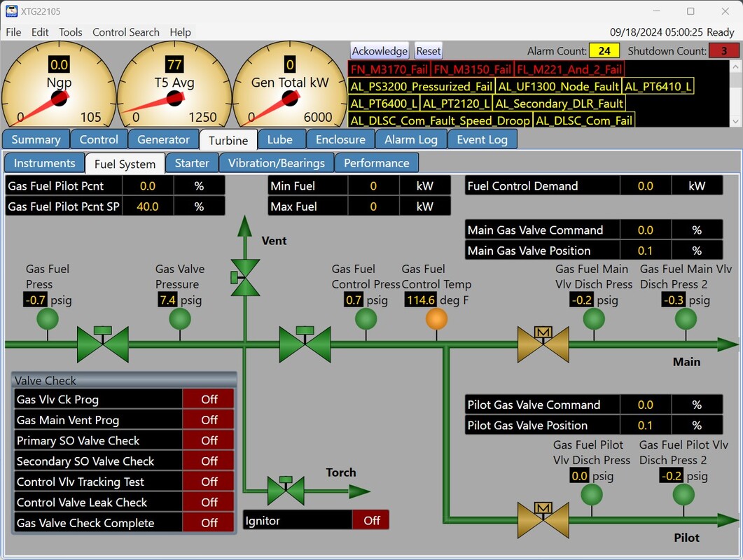Switch to the Summary tab
Screen dimensions: 743x560
click(36, 139)
